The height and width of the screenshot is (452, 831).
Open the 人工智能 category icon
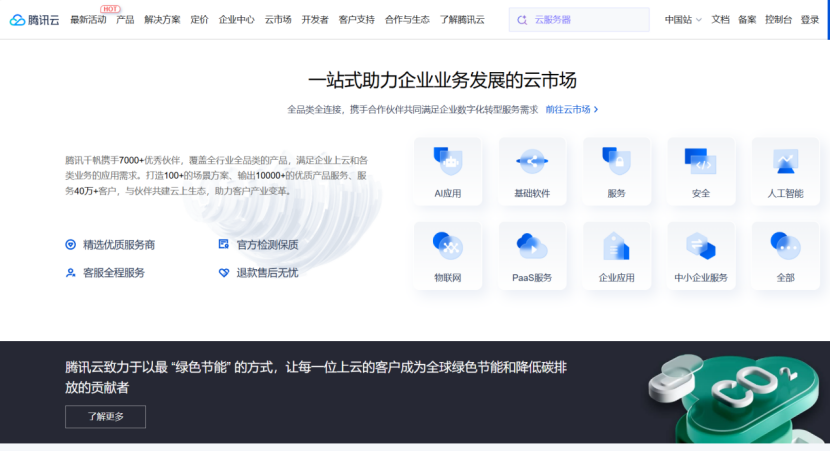pyautogui.click(x=785, y=162)
